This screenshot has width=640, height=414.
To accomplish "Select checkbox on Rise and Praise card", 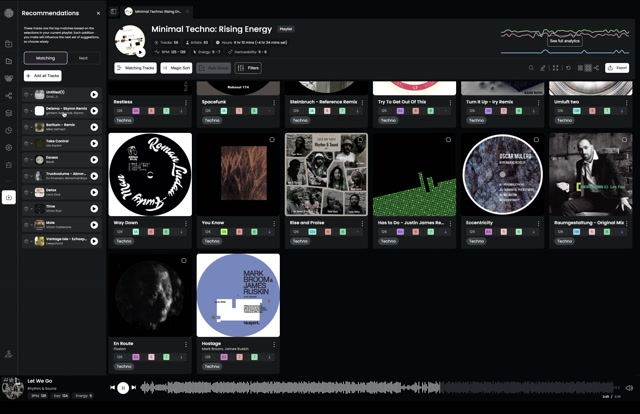I will pos(360,140).
